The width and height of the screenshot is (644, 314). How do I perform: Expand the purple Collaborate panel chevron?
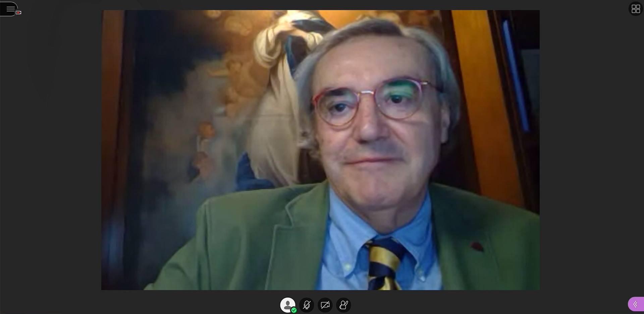tap(636, 304)
